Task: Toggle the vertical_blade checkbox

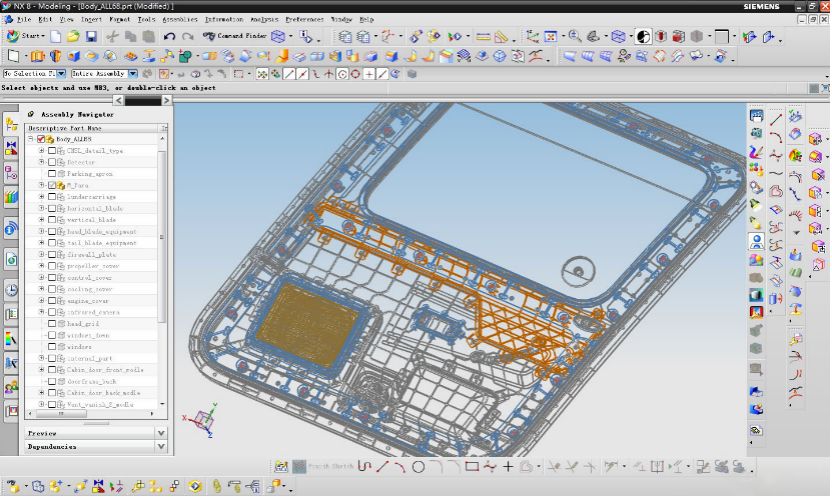Action: (x=52, y=220)
